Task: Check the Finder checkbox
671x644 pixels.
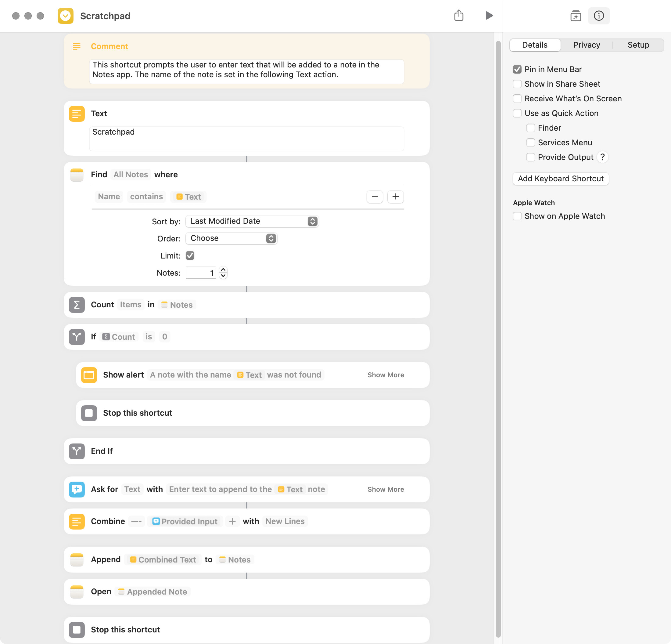Action: [530, 128]
